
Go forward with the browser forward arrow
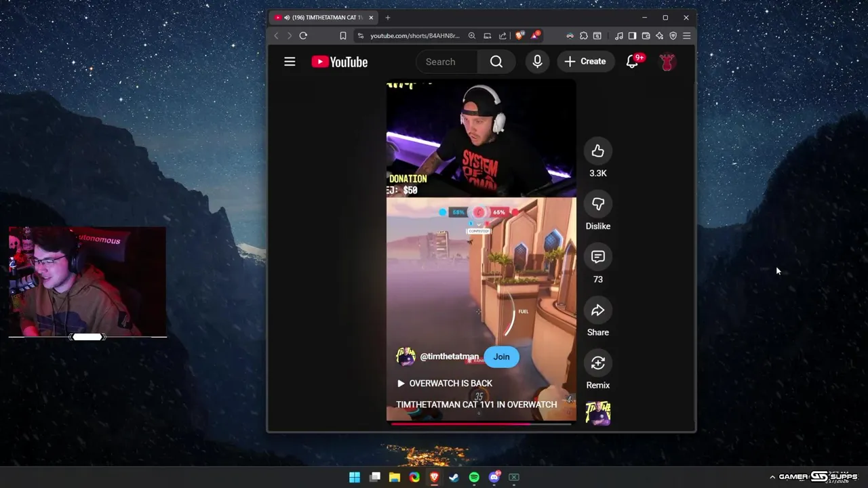point(289,36)
